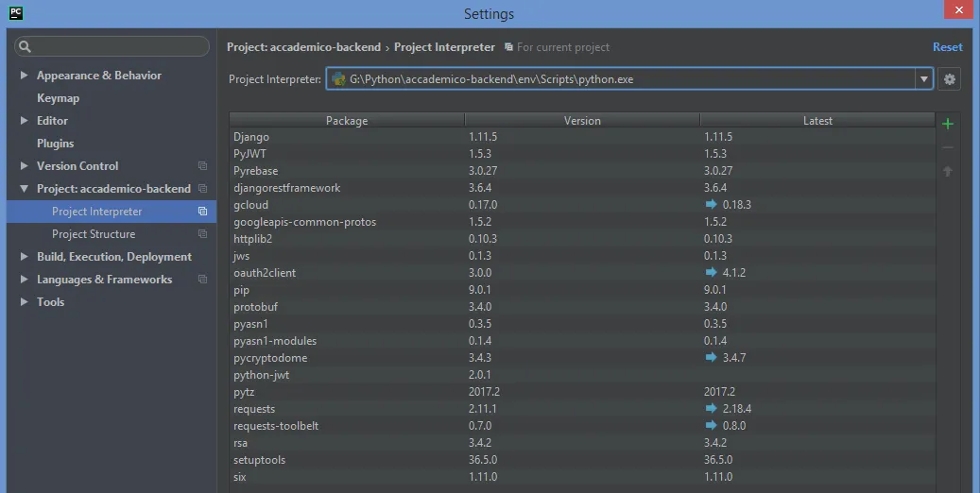Select the jws package row

click(582, 256)
